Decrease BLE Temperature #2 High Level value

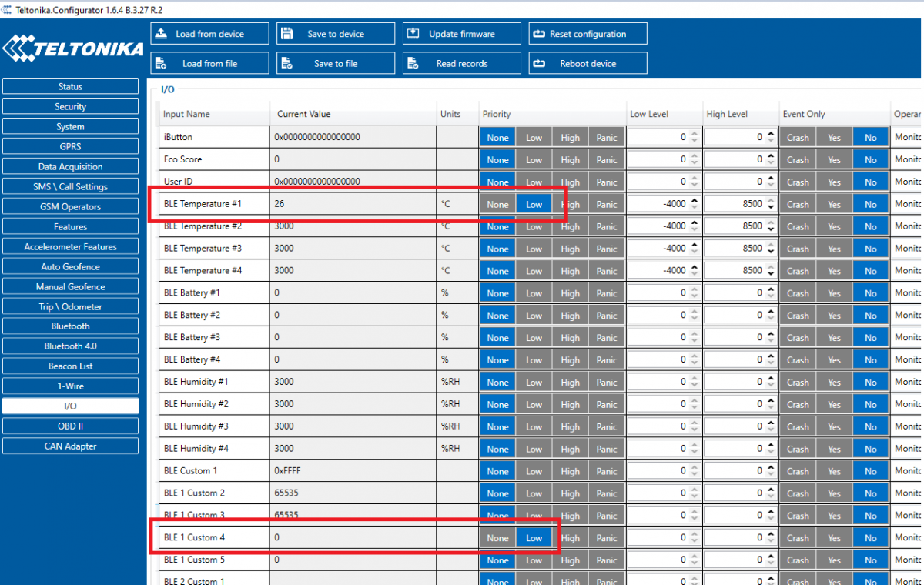[770, 230]
